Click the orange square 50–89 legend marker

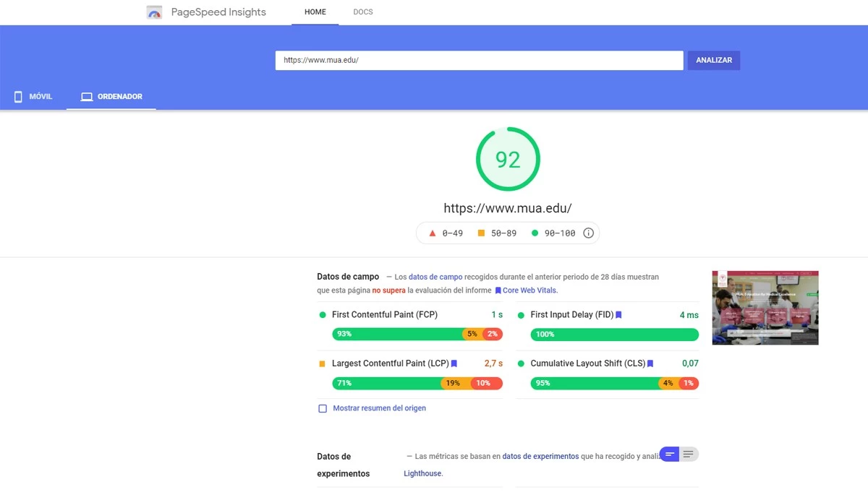pyautogui.click(x=481, y=233)
